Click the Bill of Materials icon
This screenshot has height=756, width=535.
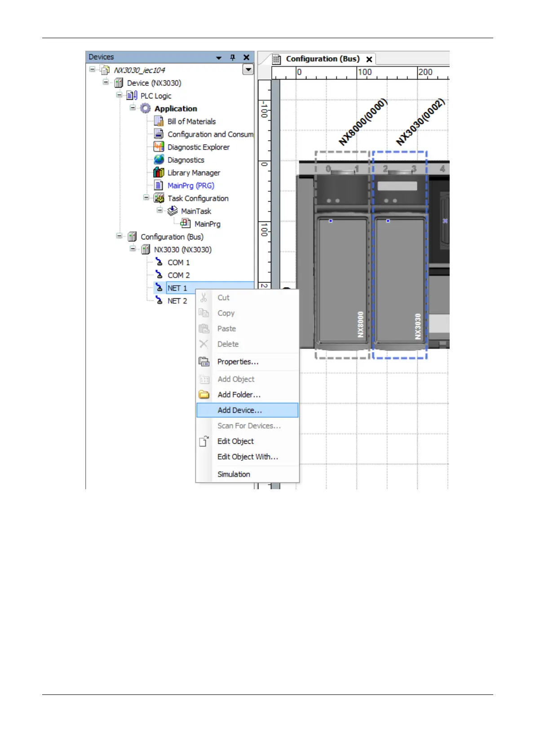[x=159, y=121]
